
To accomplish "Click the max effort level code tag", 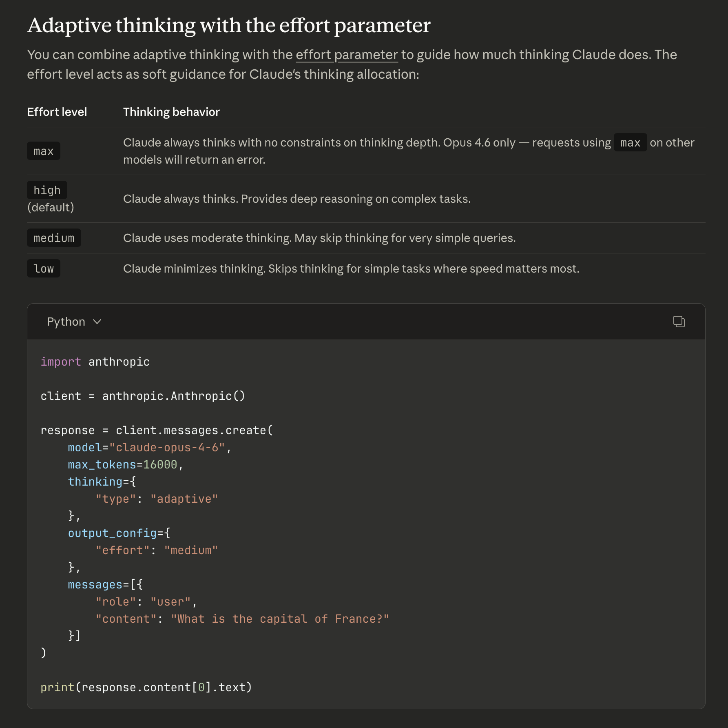I will 44,151.
